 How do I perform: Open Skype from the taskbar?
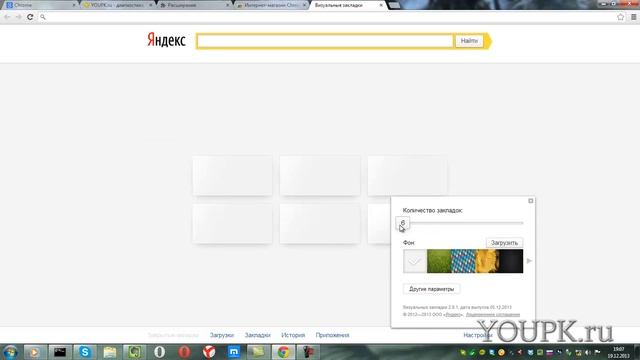tap(84, 352)
